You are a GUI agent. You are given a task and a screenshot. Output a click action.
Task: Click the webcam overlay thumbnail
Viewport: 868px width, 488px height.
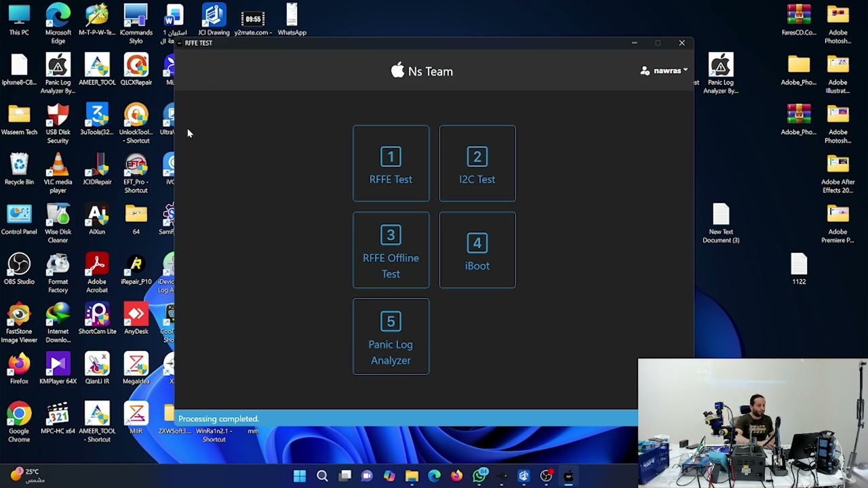pos(753,423)
